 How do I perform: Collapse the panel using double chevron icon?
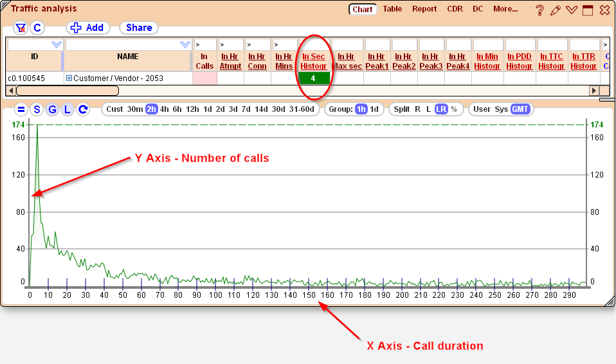pyautogui.click(x=572, y=10)
